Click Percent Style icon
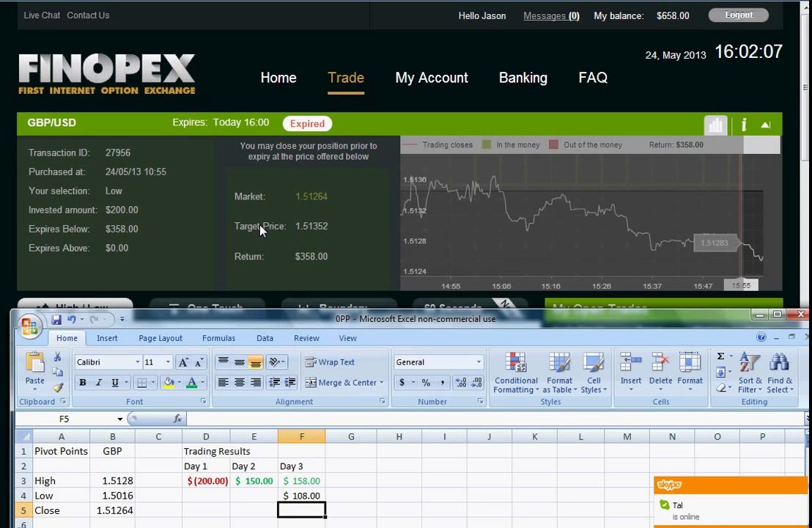Viewport: 812px width, 528px height. pyautogui.click(x=426, y=382)
